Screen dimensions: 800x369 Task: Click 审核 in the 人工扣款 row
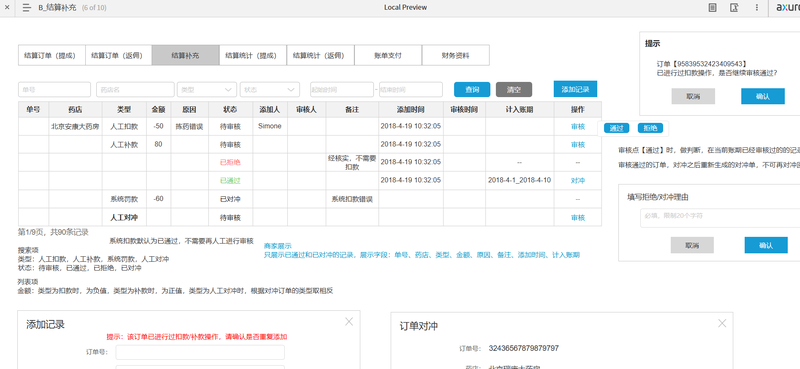578,127
